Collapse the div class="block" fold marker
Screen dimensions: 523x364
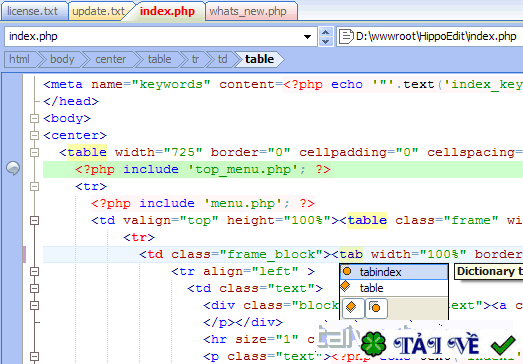(x=34, y=306)
